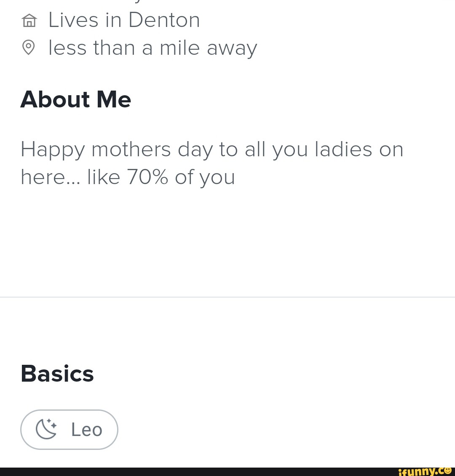Tap the word ladies in the bio
455x476 pixels.
click(343, 150)
